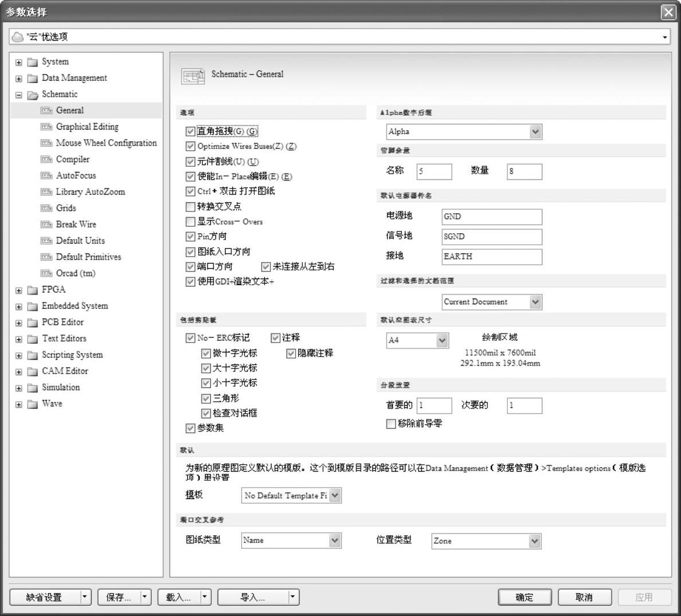Screen dimensions: 681x616
Task: Click the Default Primitives page icon
Action: tap(46, 257)
